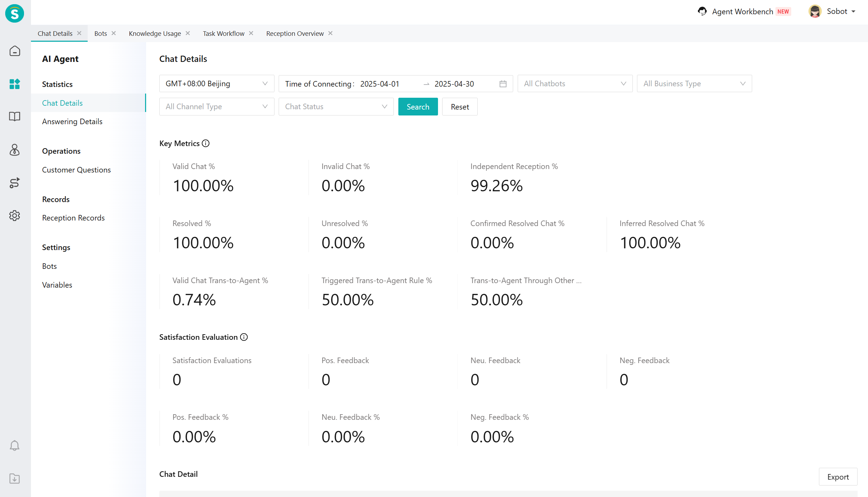868x497 pixels.
Task: Open the date range calendar icon
Action: pos(503,84)
